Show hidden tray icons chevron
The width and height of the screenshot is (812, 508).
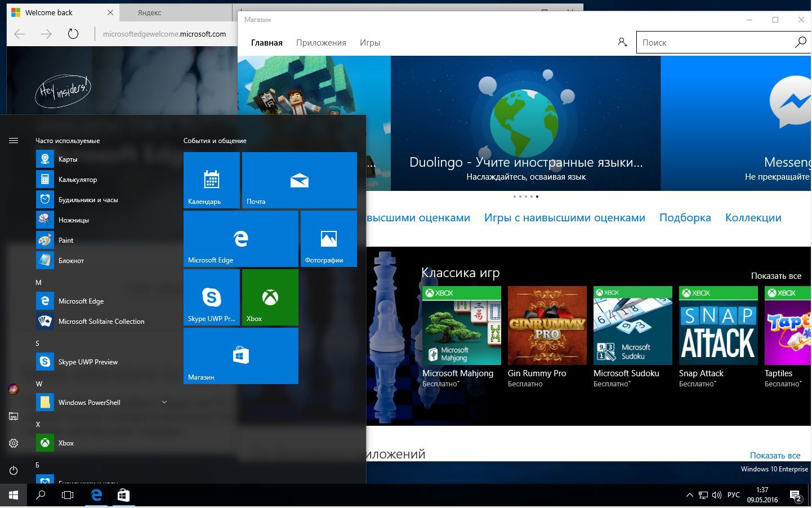point(689,495)
